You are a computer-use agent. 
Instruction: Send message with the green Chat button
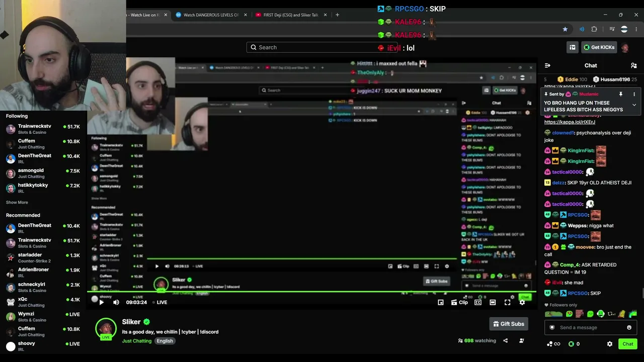[x=628, y=344]
